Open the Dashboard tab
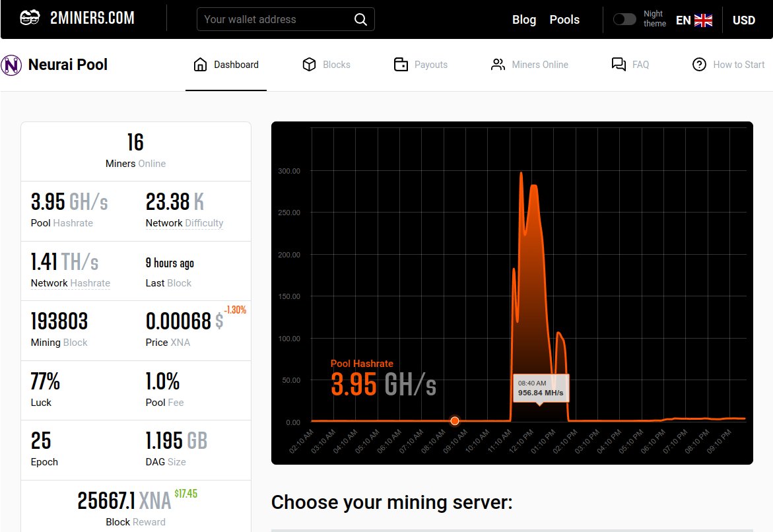Image resolution: width=773 pixels, height=532 pixels. tap(226, 65)
